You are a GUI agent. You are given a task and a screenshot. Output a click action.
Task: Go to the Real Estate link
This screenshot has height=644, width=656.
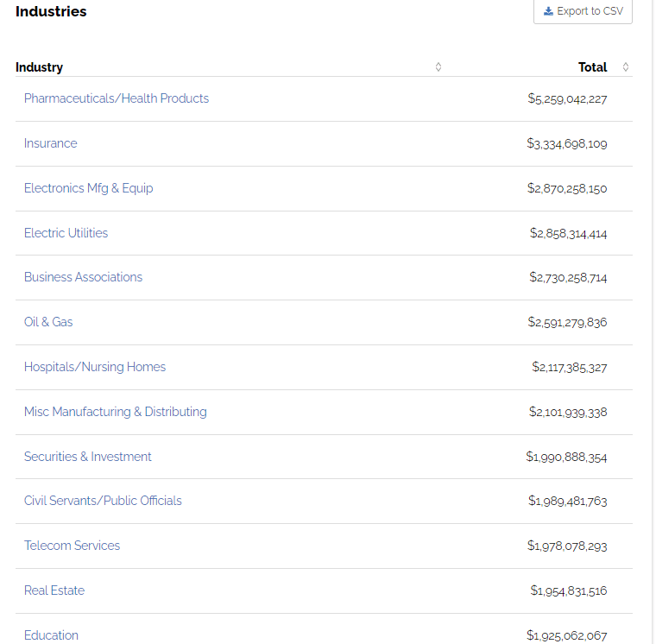tap(54, 590)
